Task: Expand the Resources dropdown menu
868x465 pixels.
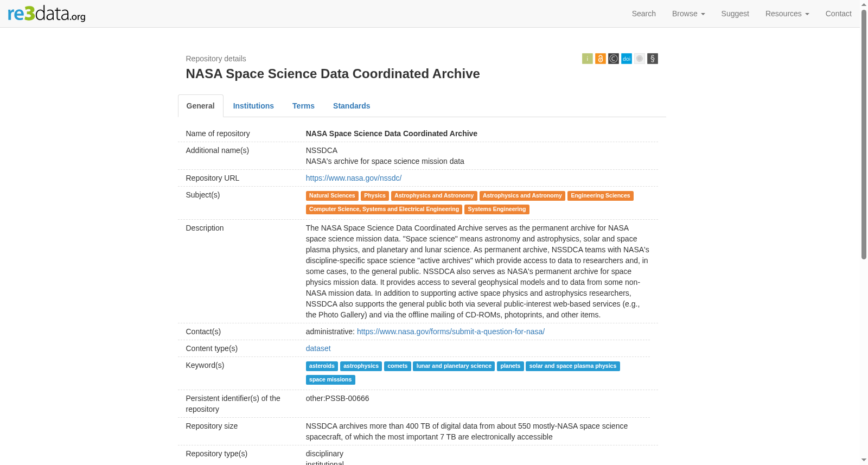Action: [x=787, y=14]
